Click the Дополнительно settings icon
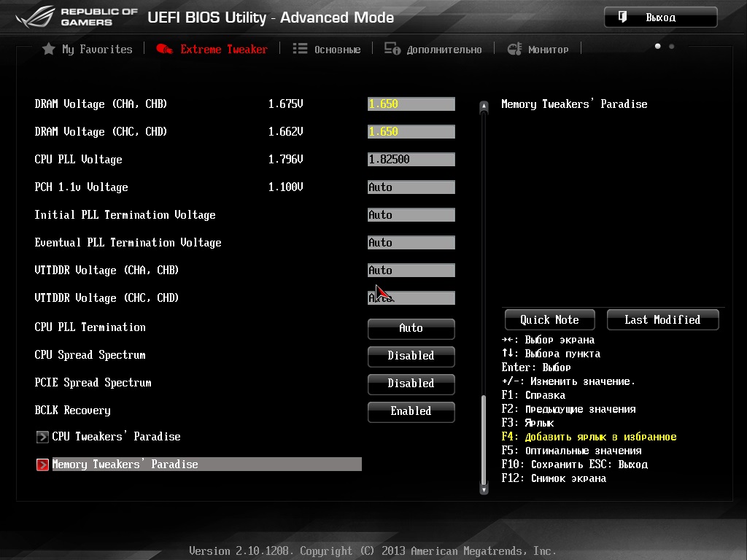The image size is (747, 560). click(x=392, y=49)
